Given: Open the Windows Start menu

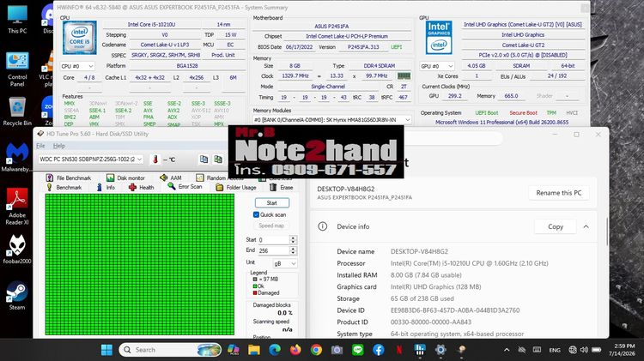Looking at the screenshot, I should click(106, 350).
